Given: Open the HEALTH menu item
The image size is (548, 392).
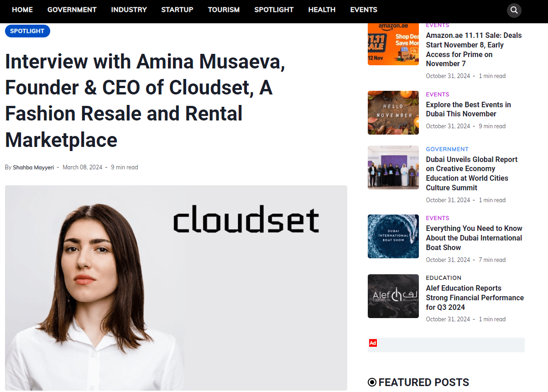Looking at the screenshot, I should 322,10.
